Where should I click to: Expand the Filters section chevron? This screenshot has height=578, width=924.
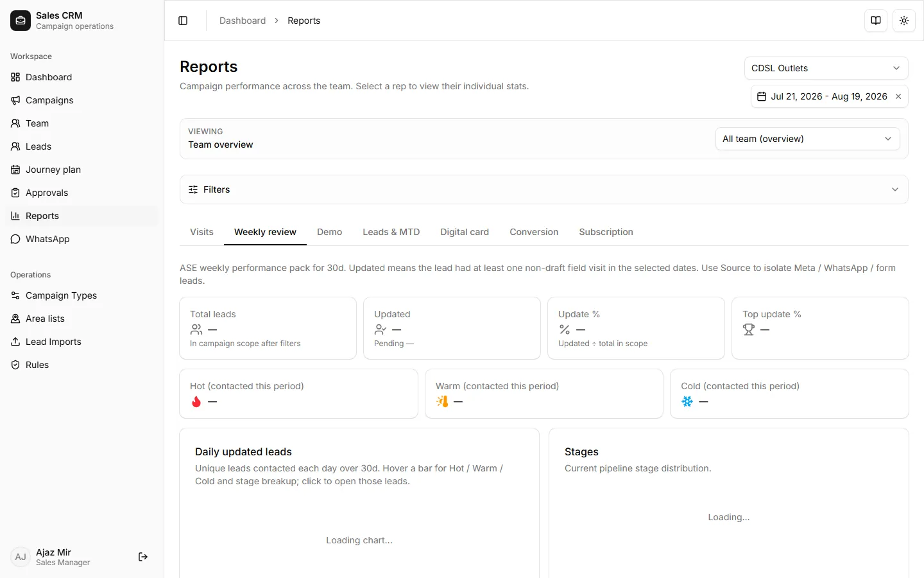[x=895, y=189]
